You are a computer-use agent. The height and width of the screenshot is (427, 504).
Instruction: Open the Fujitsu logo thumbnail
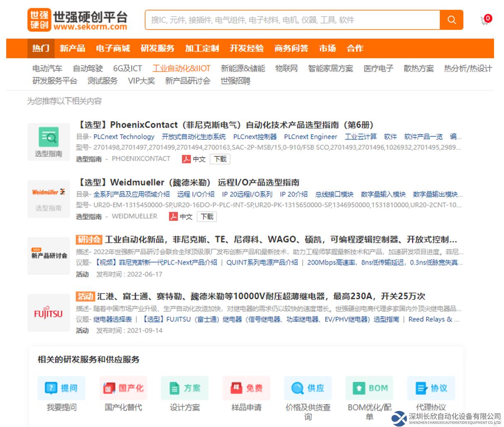tap(48, 313)
